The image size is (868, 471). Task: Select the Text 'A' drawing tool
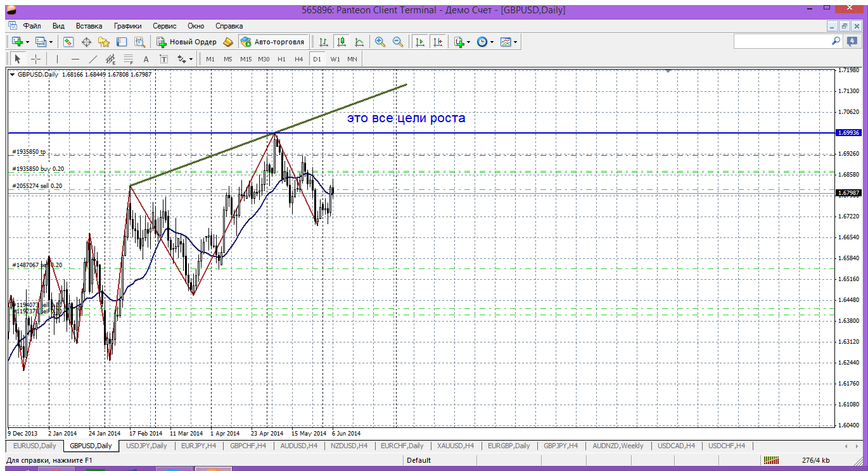click(146, 59)
